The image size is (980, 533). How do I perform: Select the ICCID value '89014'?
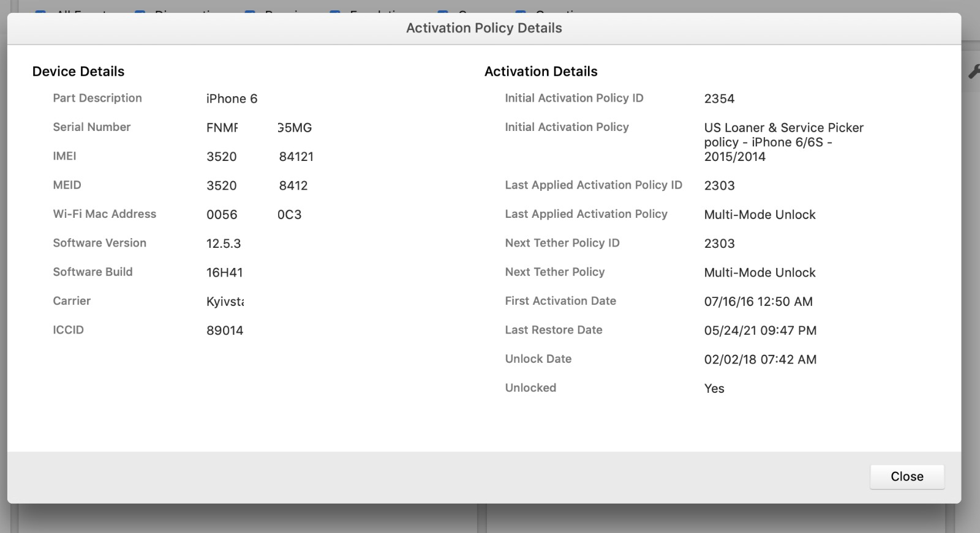coord(225,330)
